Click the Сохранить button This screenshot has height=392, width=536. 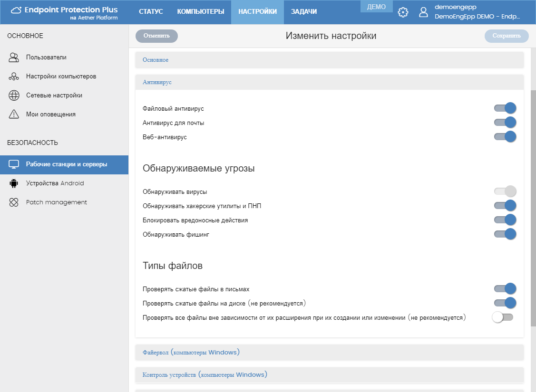(507, 36)
